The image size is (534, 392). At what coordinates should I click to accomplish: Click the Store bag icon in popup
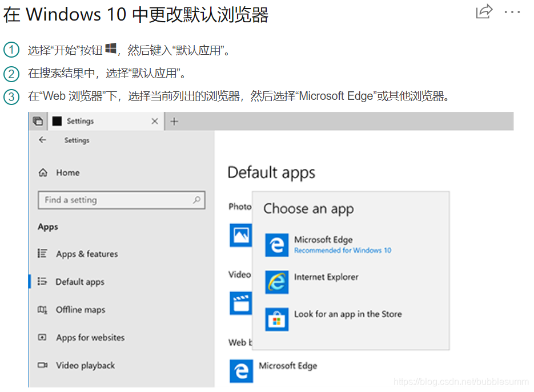pos(277,319)
